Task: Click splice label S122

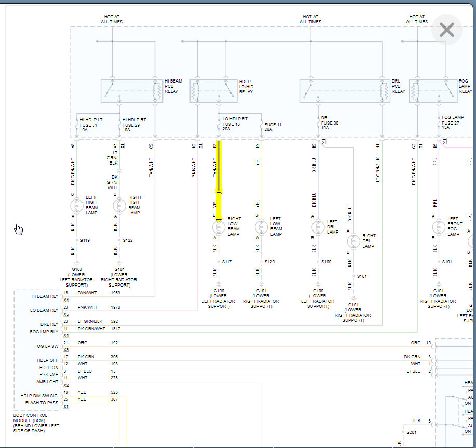Action: coord(128,240)
